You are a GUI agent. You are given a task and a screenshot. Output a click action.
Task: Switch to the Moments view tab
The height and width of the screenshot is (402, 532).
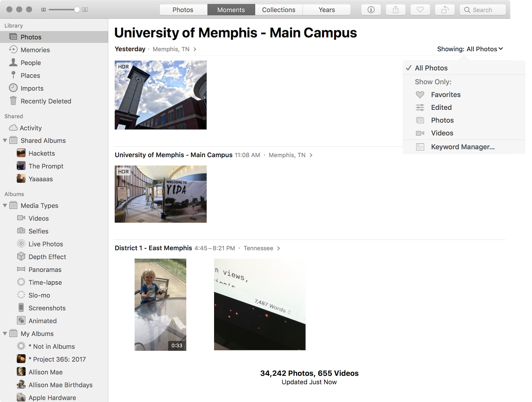(x=231, y=10)
